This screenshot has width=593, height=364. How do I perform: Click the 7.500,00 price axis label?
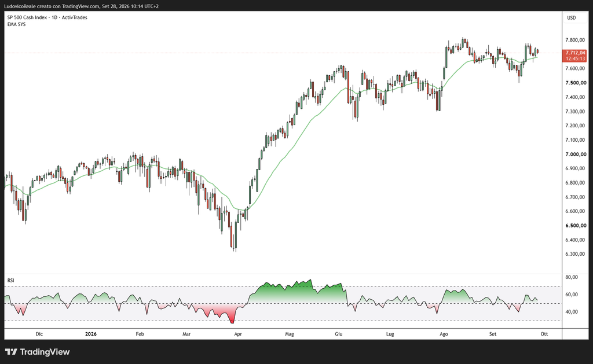coord(576,83)
